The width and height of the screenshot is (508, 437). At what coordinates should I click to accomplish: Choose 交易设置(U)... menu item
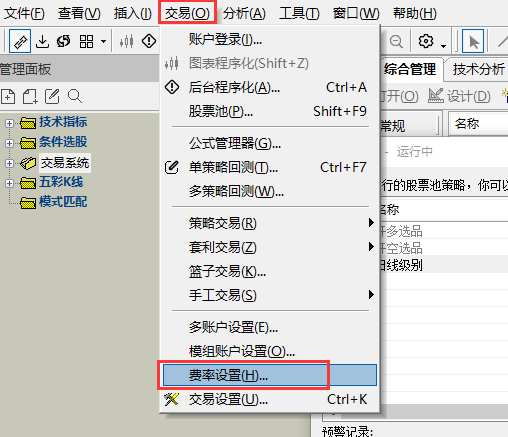point(269,399)
